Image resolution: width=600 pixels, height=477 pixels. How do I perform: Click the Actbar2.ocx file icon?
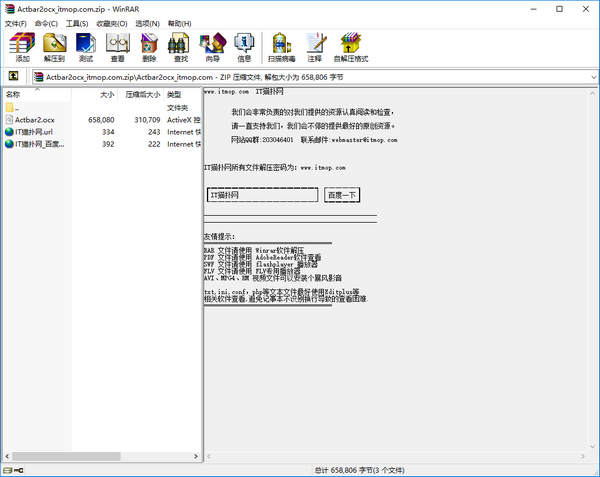[x=9, y=120]
